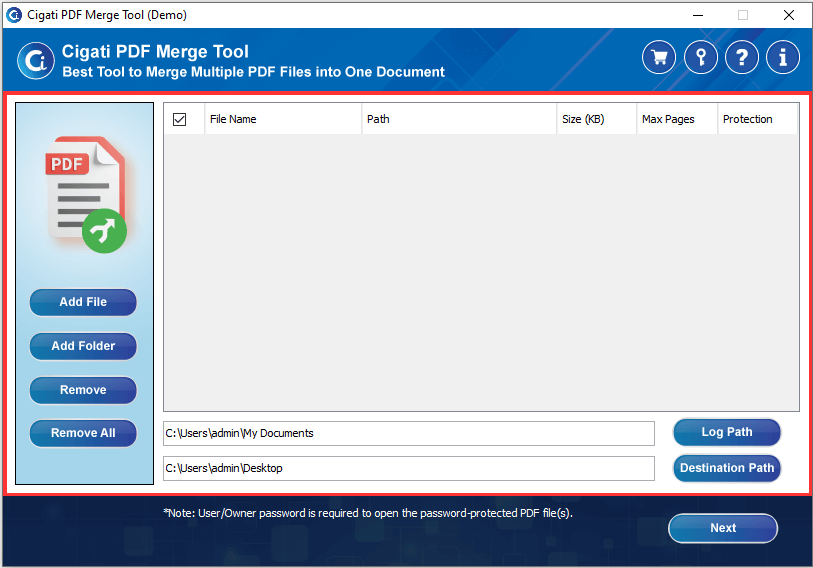Toggle the select-all files checkbox
Screen dimensions: 813x568
pos(179,119)
